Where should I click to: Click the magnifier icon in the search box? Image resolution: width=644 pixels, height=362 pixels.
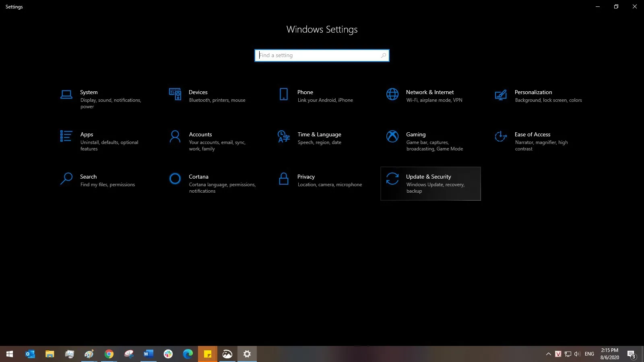click(x=384, y=56)
